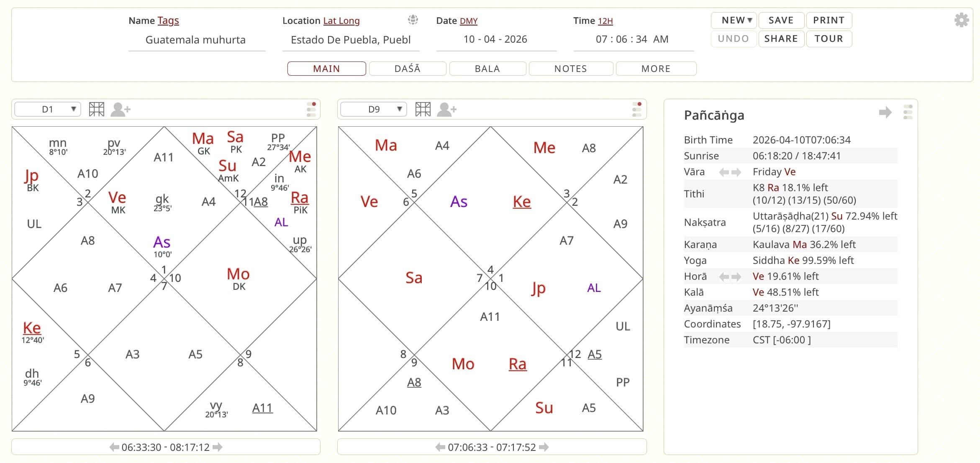
Task: Step the D1 time range forward
Action: (218, 447)
